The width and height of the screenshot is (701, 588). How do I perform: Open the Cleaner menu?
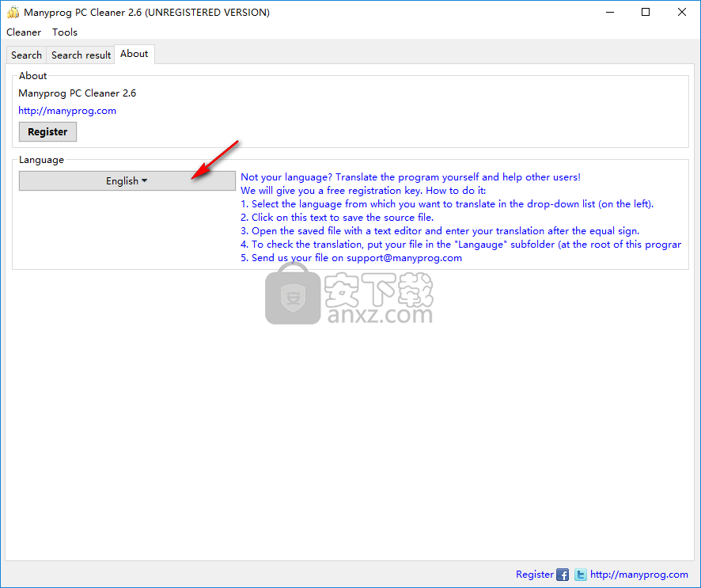click(23, 32)
